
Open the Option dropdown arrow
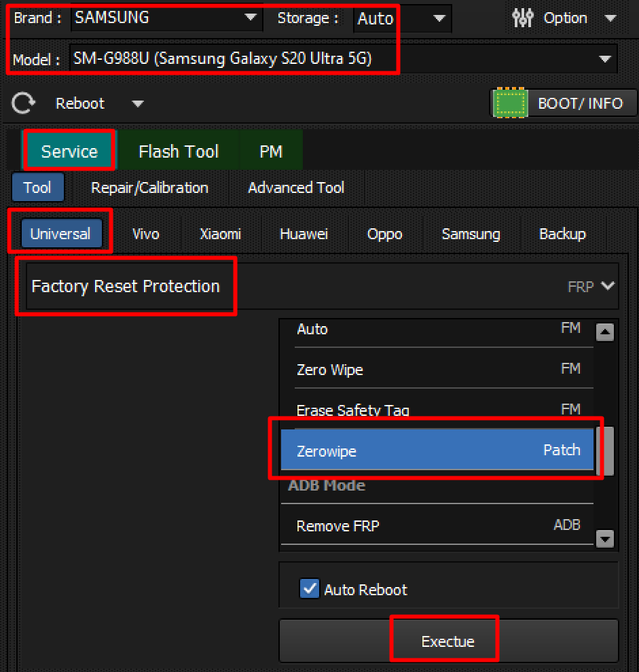(610, 18)
